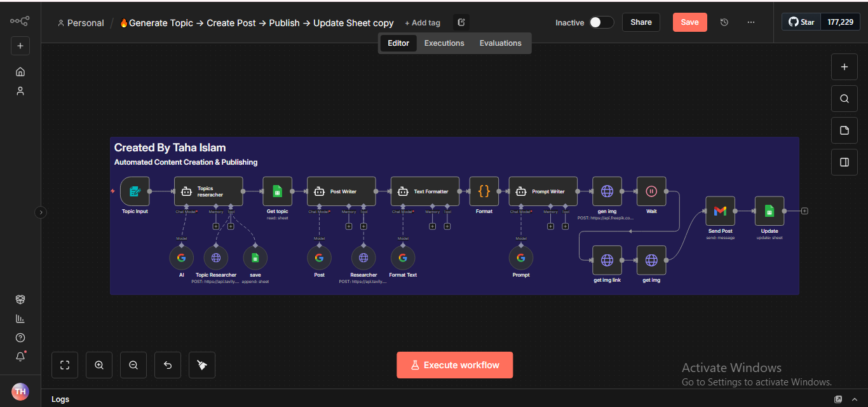Open the Get topic Google Sheets node

[277, 191]
